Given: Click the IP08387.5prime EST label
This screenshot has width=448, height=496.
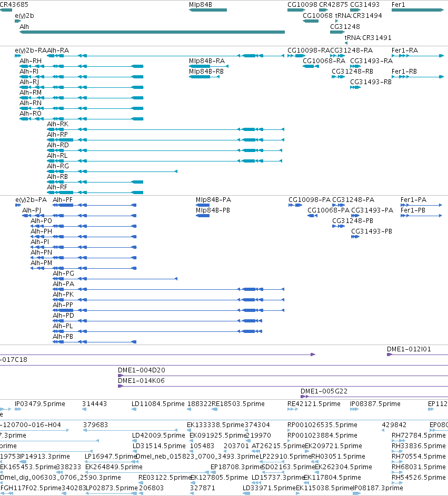Looking at the screenshot, I should [375, 404].
